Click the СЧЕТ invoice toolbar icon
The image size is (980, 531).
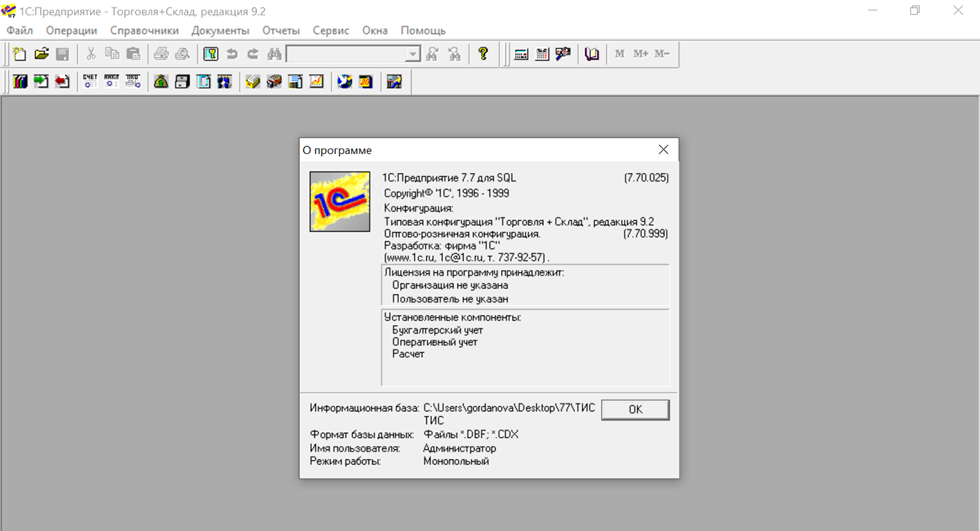tap(91, 81)
